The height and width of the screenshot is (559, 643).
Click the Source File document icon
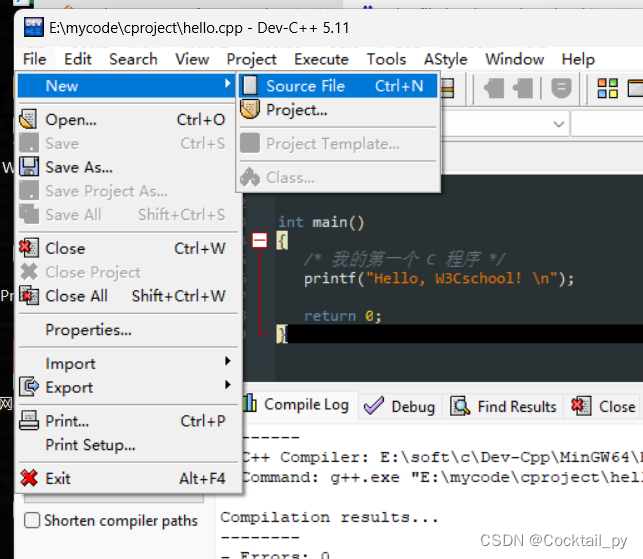click(250, 86)
